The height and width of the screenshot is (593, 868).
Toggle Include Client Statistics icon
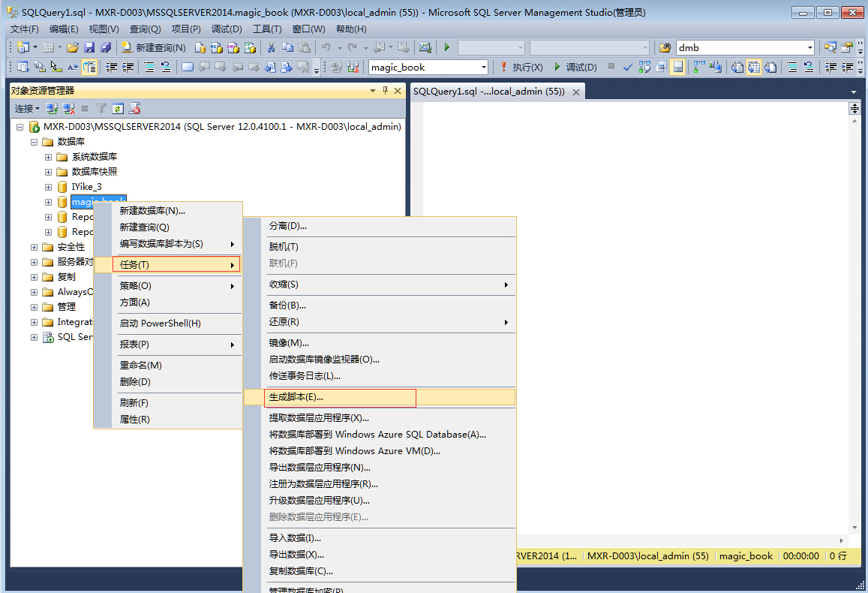point(716,67)
